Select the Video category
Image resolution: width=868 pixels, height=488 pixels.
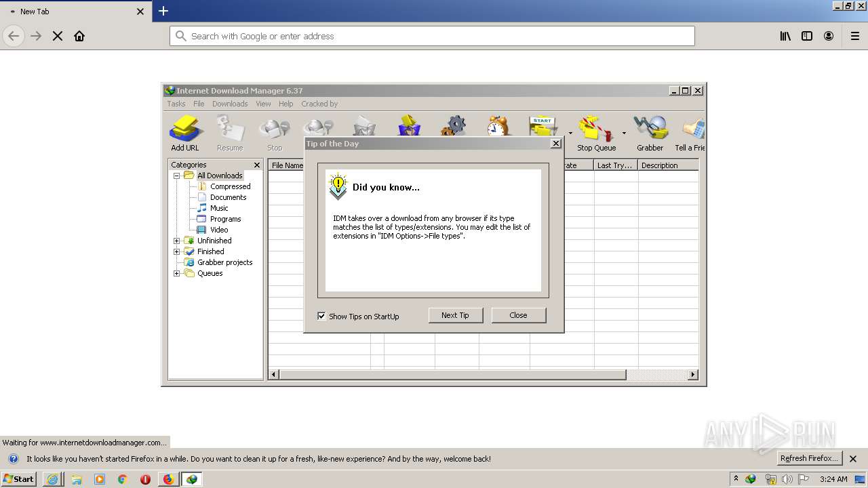tap(219, 230)
